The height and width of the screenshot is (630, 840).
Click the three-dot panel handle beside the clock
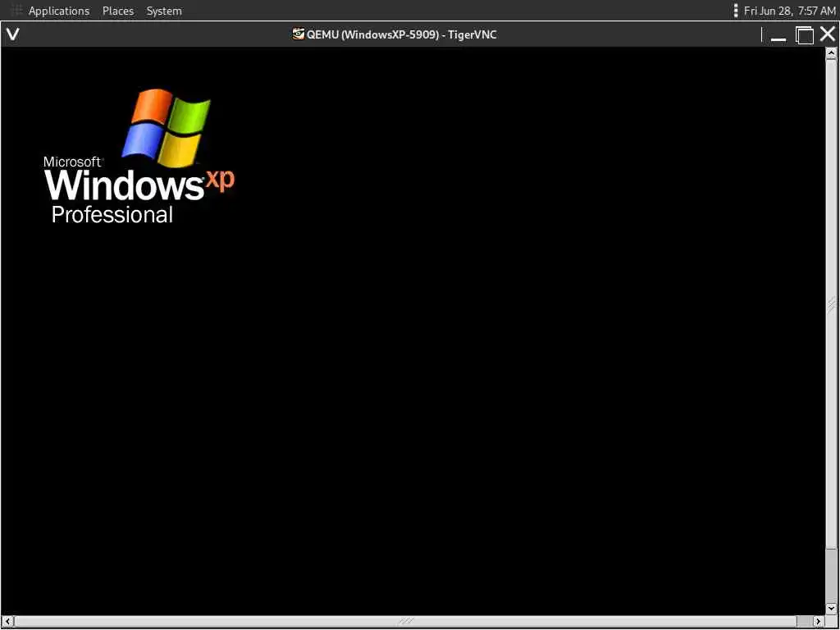736,11
